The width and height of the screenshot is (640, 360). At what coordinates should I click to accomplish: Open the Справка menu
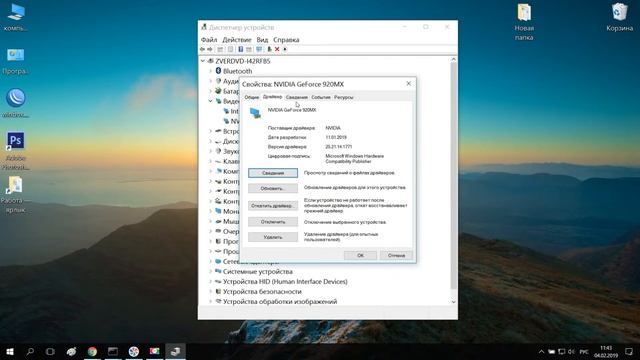[x=286, y=40]
